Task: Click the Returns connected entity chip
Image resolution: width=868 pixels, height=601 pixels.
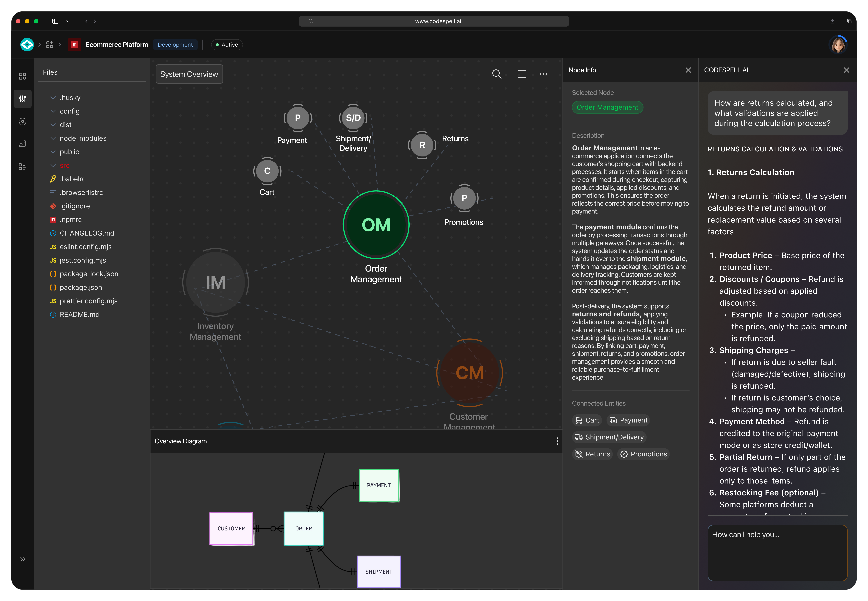Action: pyautogui.click(x=592, y=454)
